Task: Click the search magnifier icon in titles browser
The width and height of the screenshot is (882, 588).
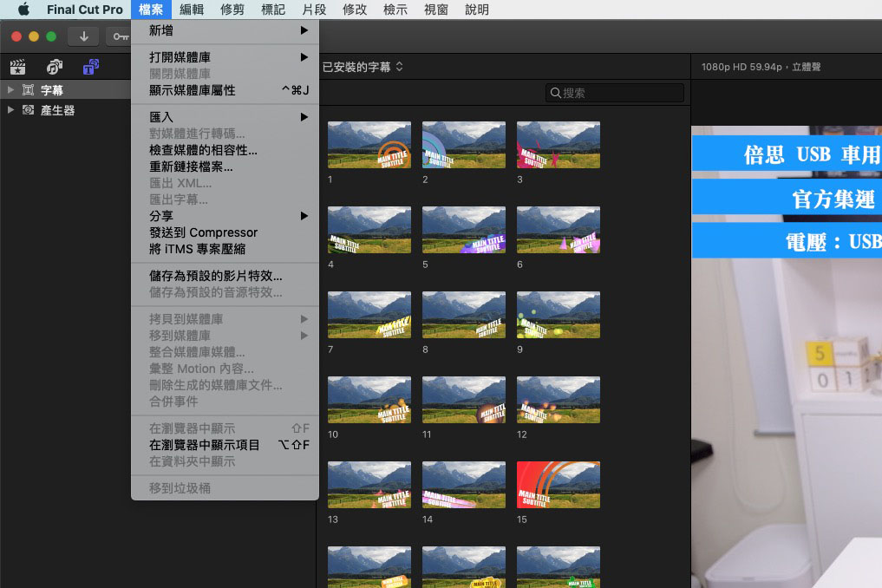Action: pos(557,93)
